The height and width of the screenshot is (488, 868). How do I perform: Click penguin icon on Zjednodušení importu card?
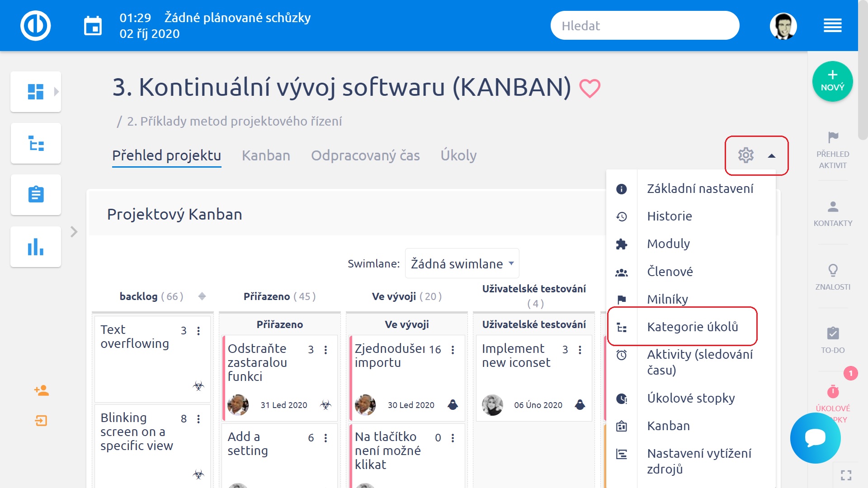[453, 405]
